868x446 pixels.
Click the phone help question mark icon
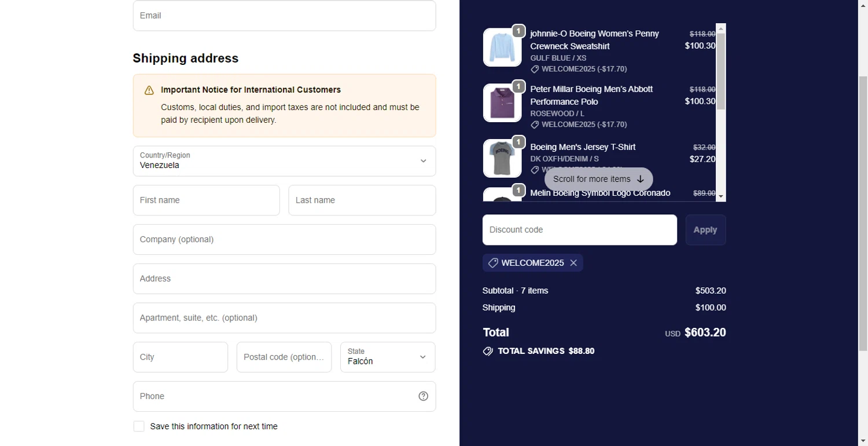423,396
